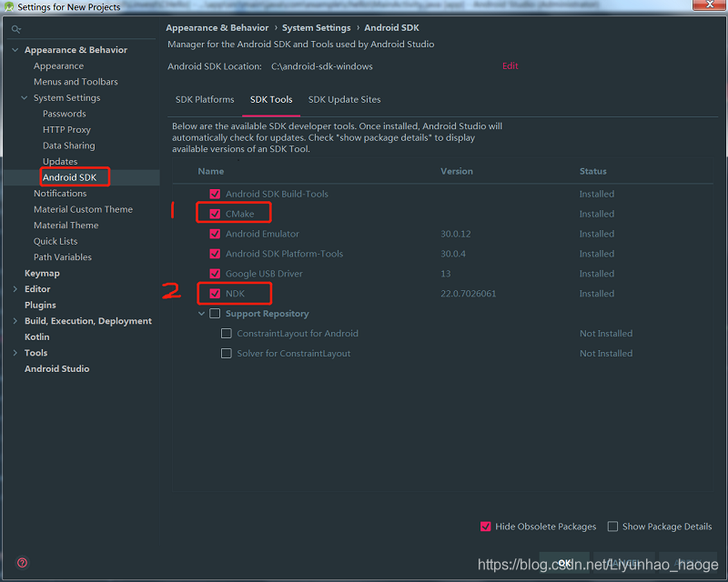Click Edit link for SDK location
The height and width of the screenshot is (582, 728).
click(x=510, y=65)
